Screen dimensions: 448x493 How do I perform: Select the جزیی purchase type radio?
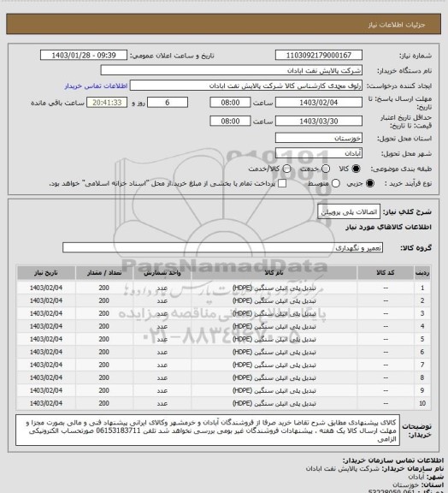[x=370, y=183]
